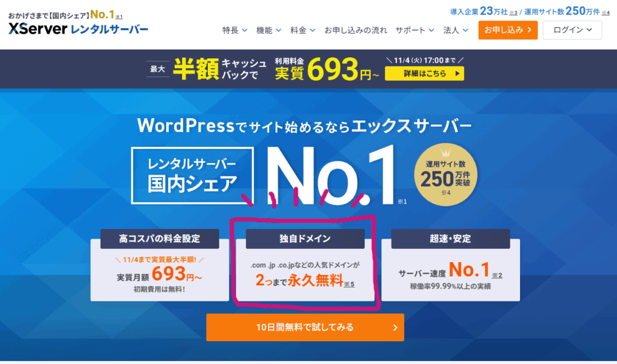Click the play arrow on 詳細はこちら
The width and height of the screenshot is (617, 364).
tap(458, 74)
